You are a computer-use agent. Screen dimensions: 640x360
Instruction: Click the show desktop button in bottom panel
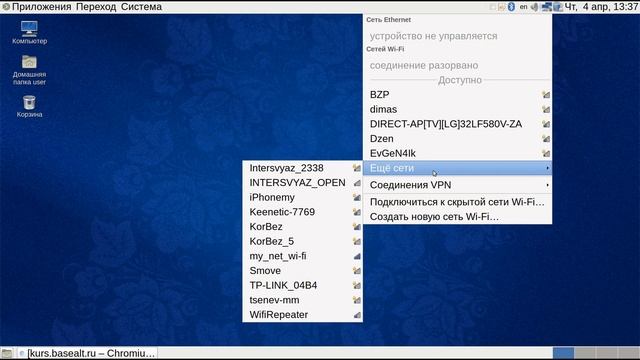(x=7, y=353)
